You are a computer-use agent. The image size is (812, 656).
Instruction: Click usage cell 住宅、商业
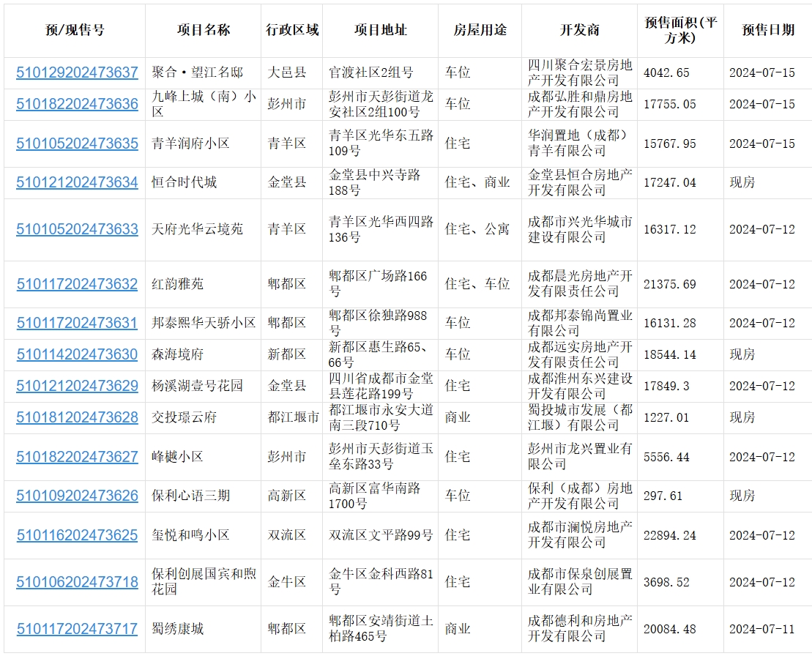[x=477, y=182]
